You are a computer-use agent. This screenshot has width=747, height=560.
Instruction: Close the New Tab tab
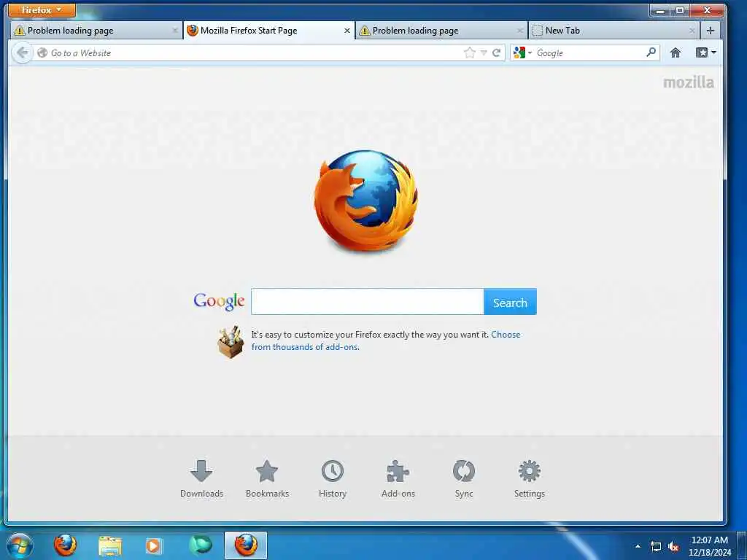(692, 31)
